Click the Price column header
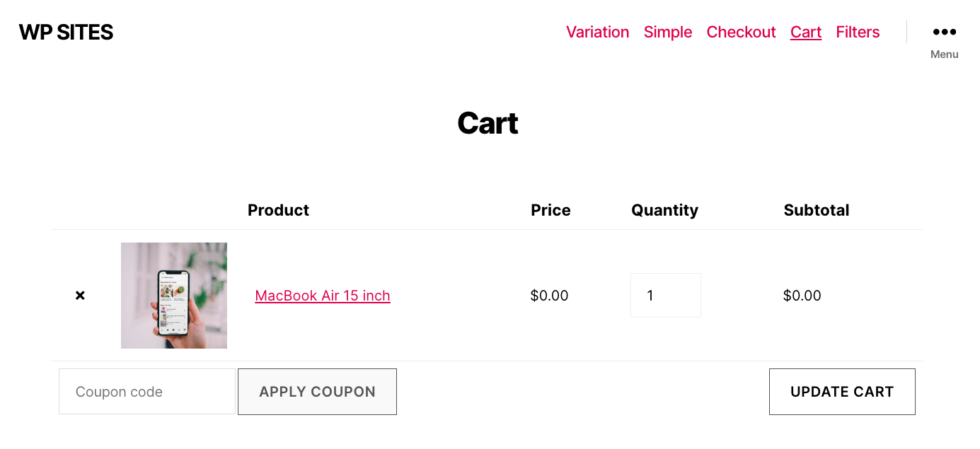 550,210
